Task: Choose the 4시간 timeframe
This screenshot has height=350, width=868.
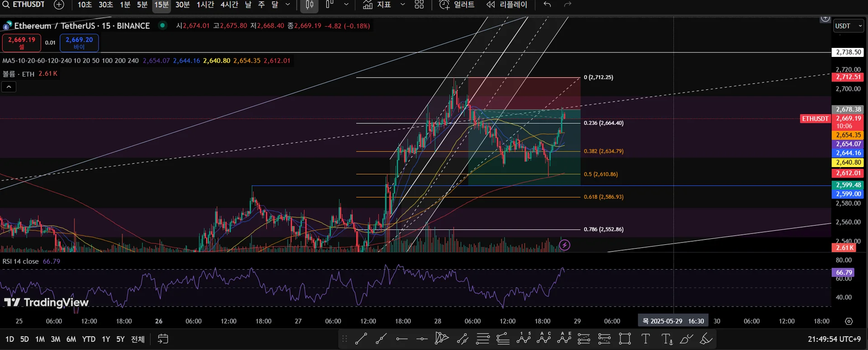Action: [229, 5]
